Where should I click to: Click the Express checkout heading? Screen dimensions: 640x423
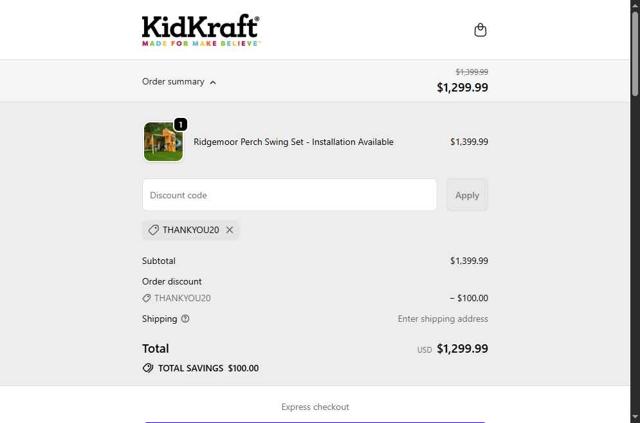click(x=315, y=407)
